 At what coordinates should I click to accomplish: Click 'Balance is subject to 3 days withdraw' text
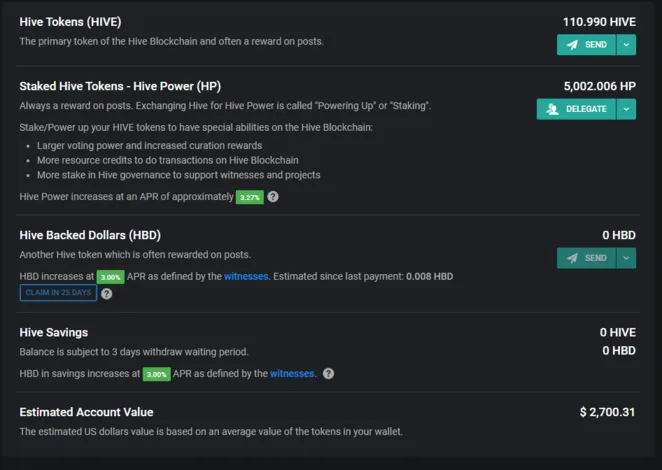pos(134,352)
